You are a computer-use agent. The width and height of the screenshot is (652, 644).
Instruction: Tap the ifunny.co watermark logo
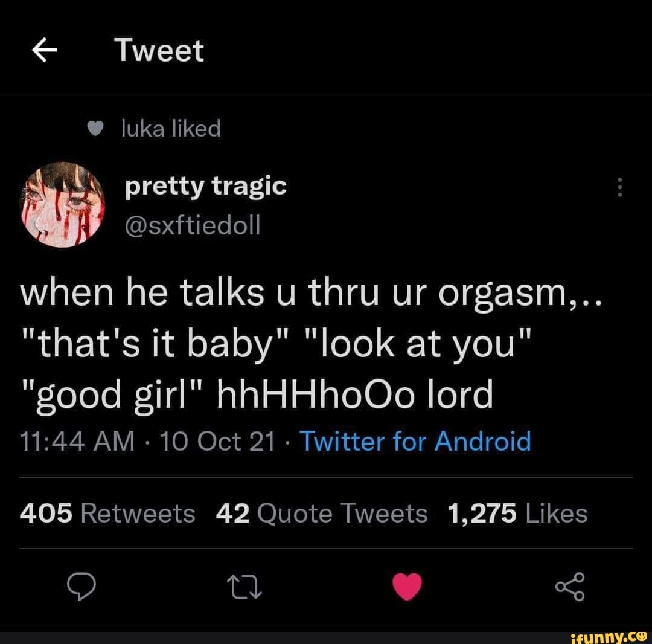pyautogui.click(x=609, y=636)
